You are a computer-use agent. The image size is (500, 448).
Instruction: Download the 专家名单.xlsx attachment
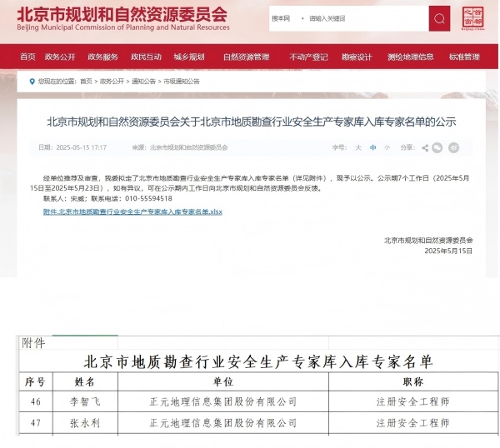pyautogui.click(x=132, y=212)
